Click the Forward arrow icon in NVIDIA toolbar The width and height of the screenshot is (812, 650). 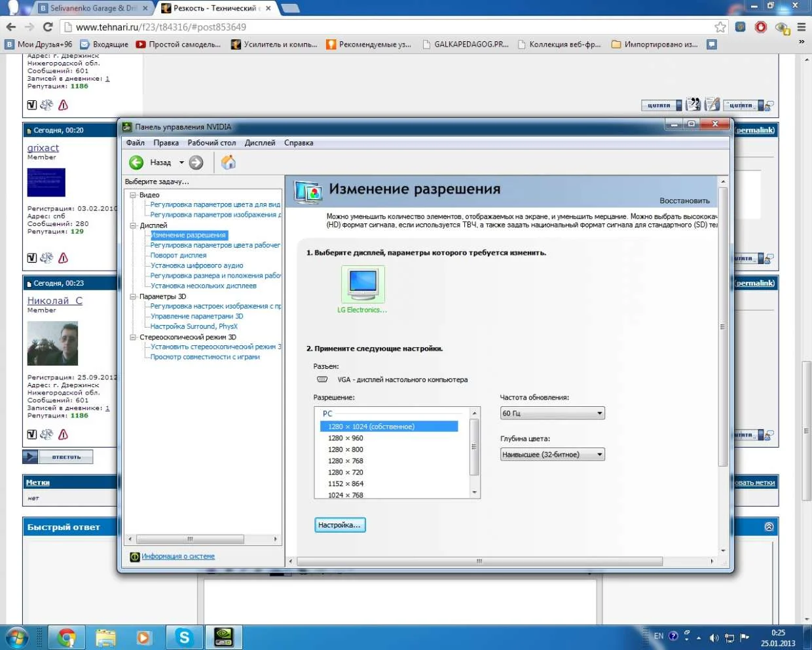pyautogui.click(x=196, y=162)
